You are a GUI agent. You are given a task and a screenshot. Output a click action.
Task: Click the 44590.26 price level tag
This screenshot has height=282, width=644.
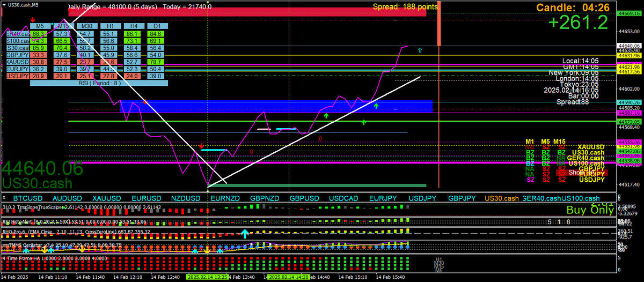(x=629, y=102)
